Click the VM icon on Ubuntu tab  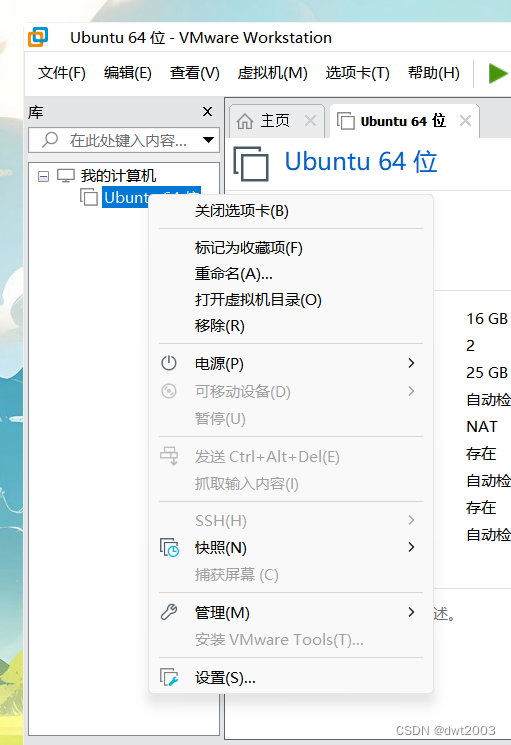pos(346,121)
